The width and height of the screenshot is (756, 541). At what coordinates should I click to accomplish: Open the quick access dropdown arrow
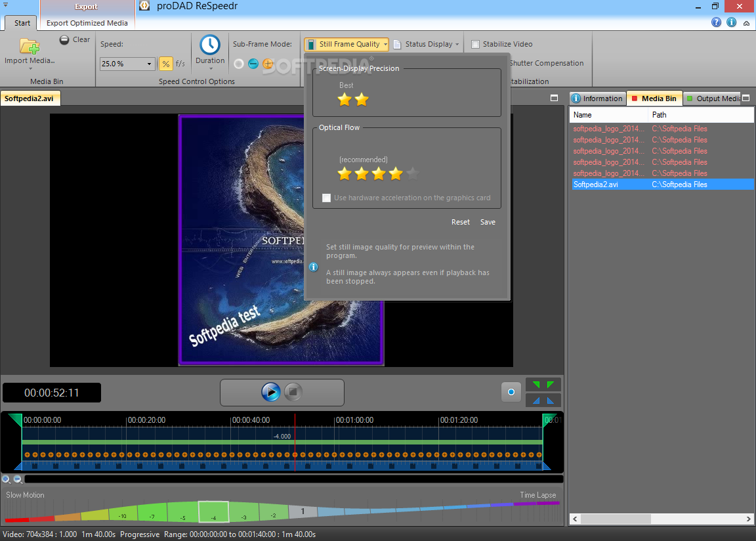(5, 5)
